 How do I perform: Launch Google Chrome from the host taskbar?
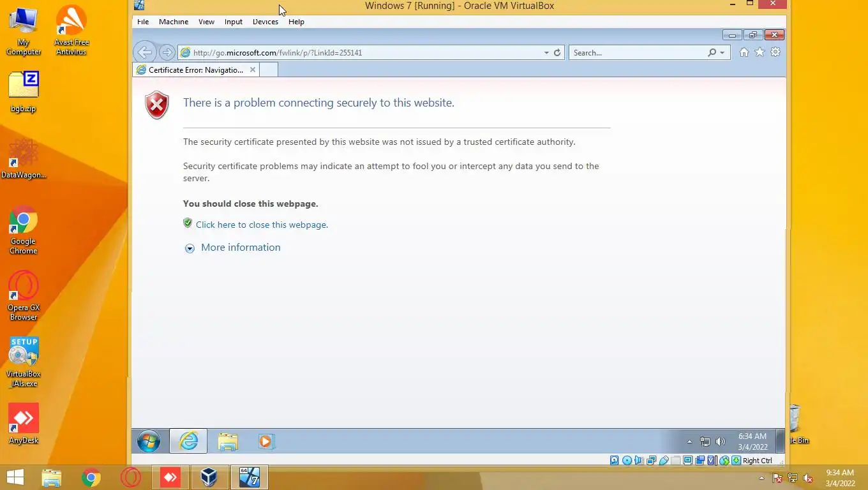[x=91, y=477]
